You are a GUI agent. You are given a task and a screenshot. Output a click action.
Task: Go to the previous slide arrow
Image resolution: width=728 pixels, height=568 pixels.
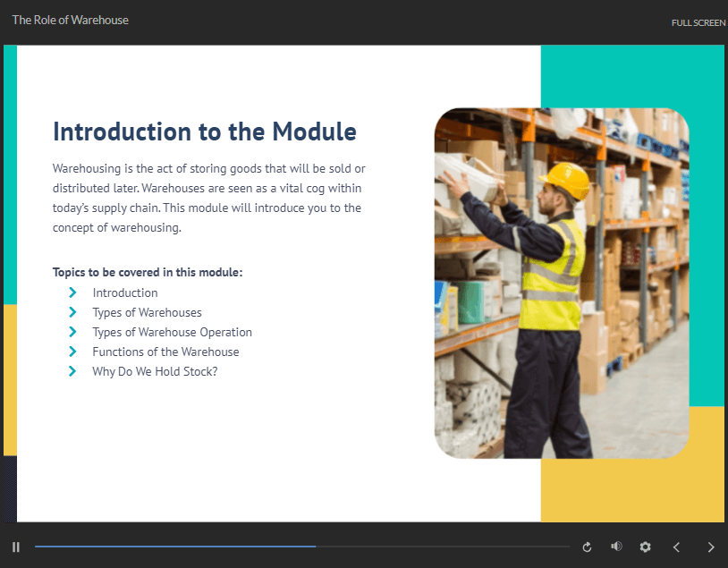pos(676,547)
